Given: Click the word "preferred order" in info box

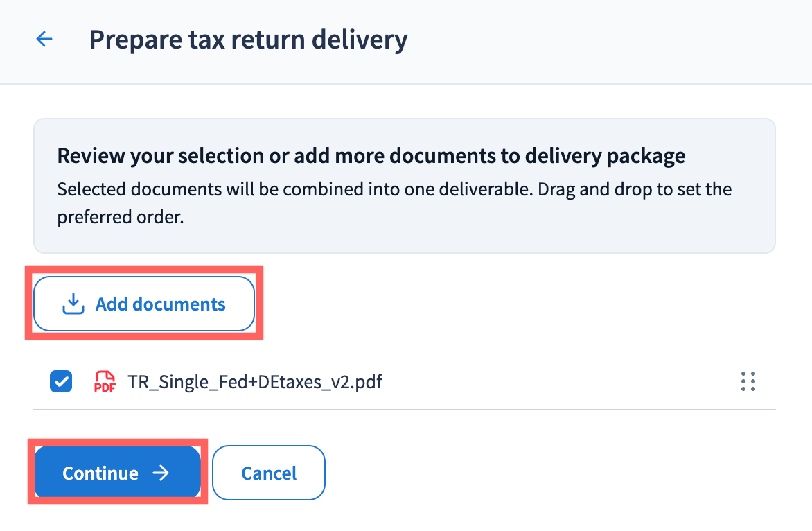Looking at the screenshot, I should coord(118,216).
